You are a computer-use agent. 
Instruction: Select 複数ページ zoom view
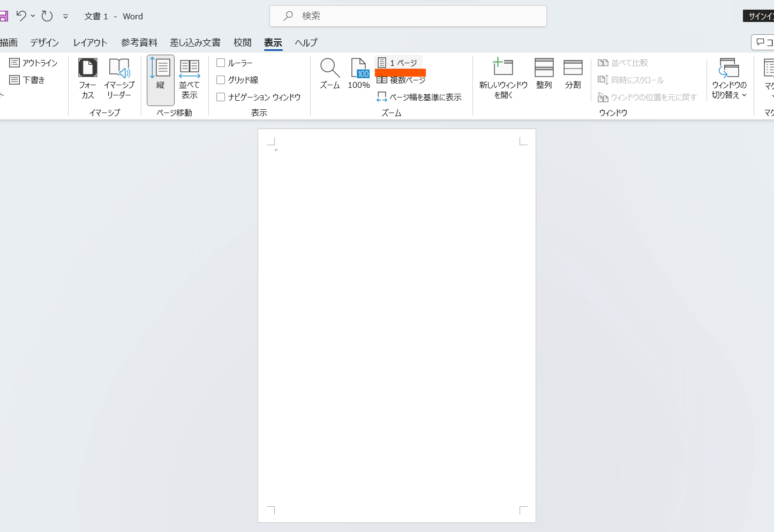coord(401,80)
